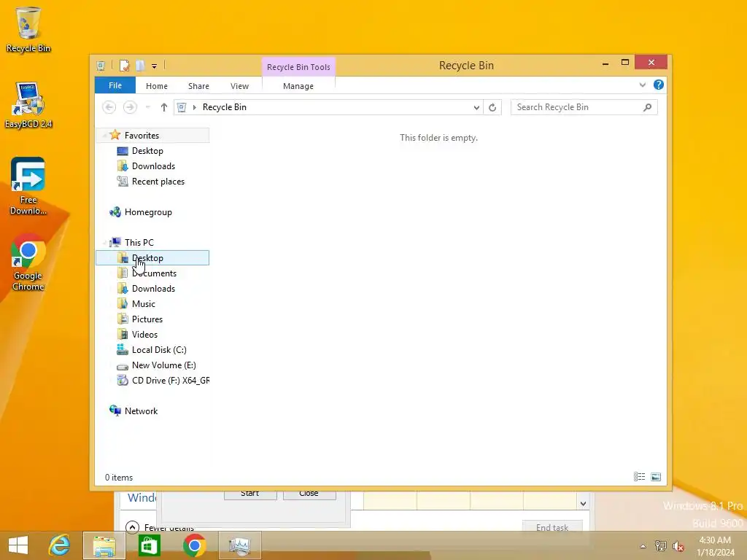Click End task in Task Manager

pyautogui.click(x=552, y=526)
